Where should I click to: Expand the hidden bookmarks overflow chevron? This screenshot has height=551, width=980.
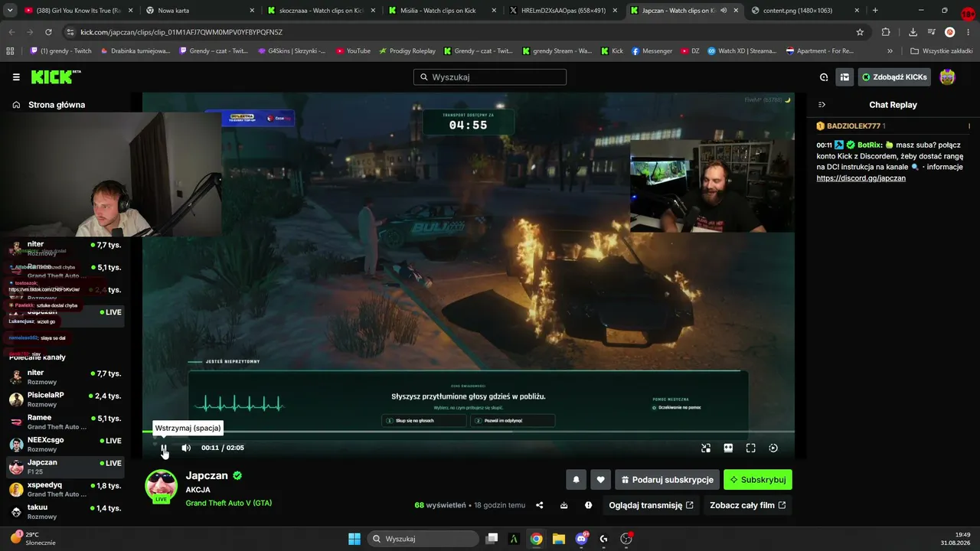(890, 51)
